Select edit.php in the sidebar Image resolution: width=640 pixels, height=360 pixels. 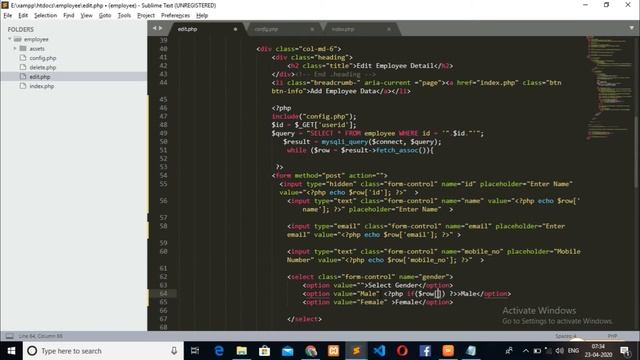[40, 77]
